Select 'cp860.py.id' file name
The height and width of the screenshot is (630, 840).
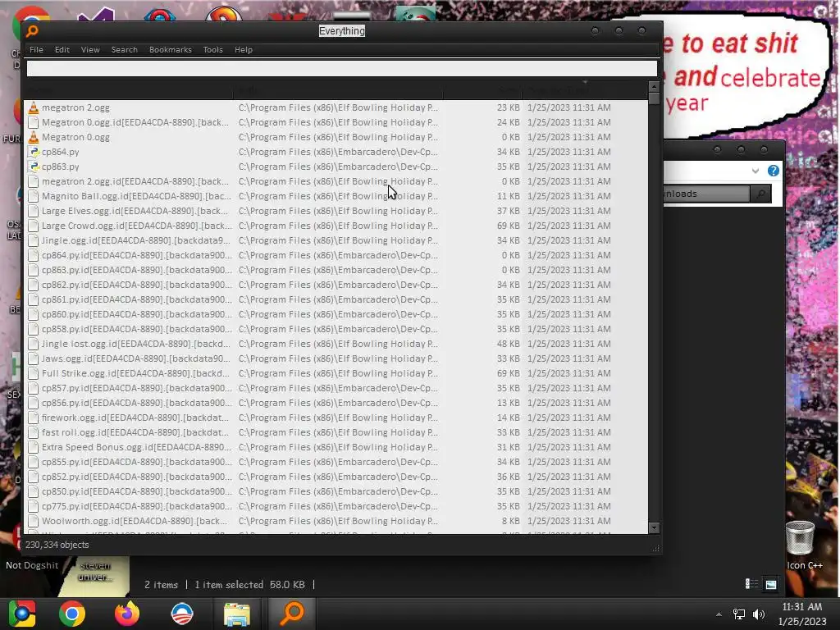(x=137, y=314)
